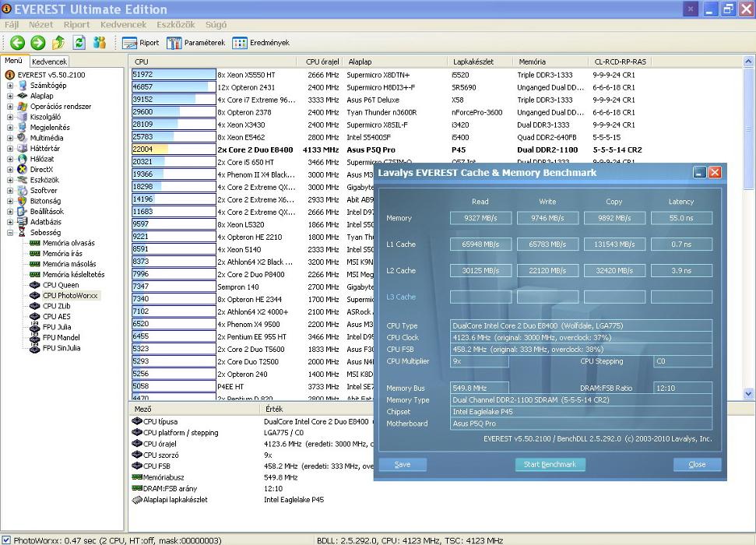Click the Memory Read 9327 MB/s field
This screenshot has height=545, width=756.
480,218
